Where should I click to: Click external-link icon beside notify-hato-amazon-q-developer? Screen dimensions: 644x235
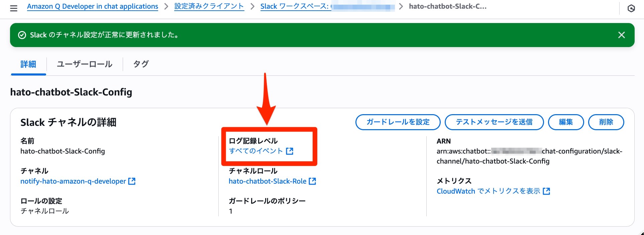coord(132,181)
